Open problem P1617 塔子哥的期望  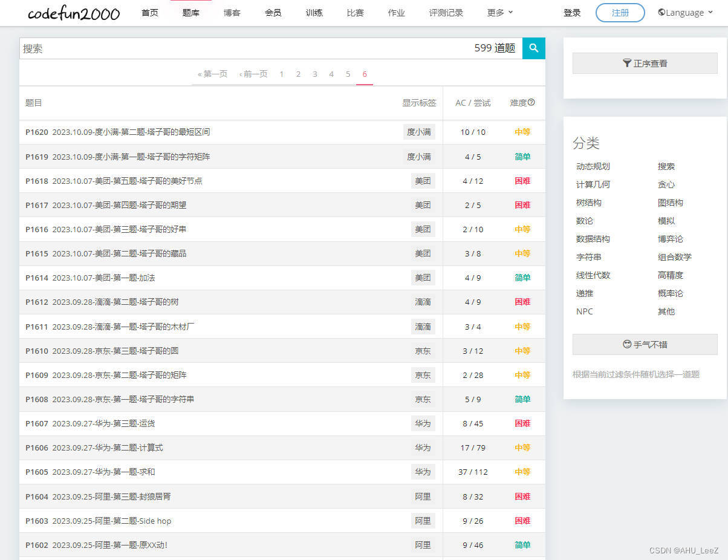(x=106, y=205)
